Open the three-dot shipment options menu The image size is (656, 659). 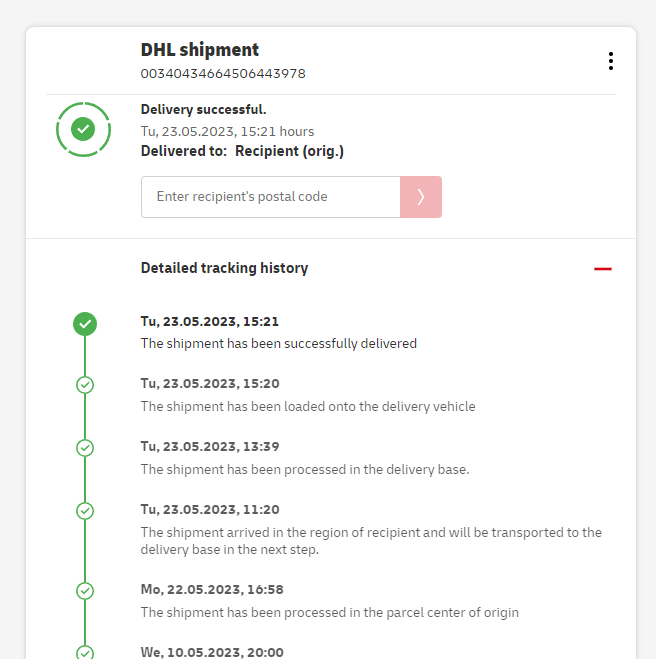[610, 61]
